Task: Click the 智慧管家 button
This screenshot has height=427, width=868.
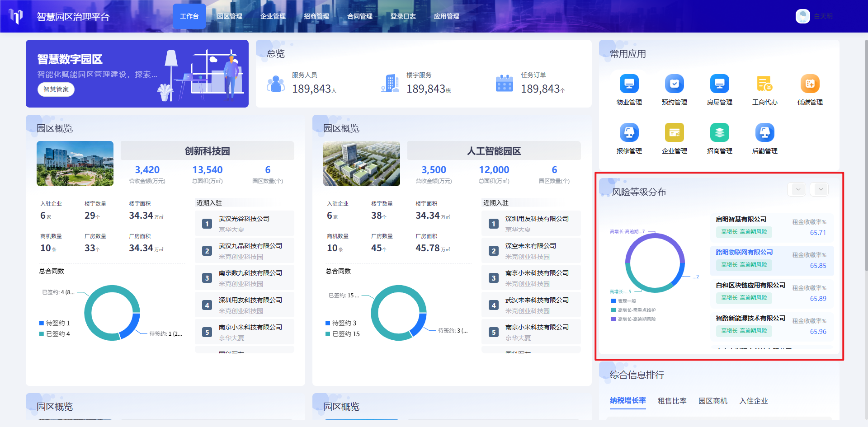Action: click(56, 89)
